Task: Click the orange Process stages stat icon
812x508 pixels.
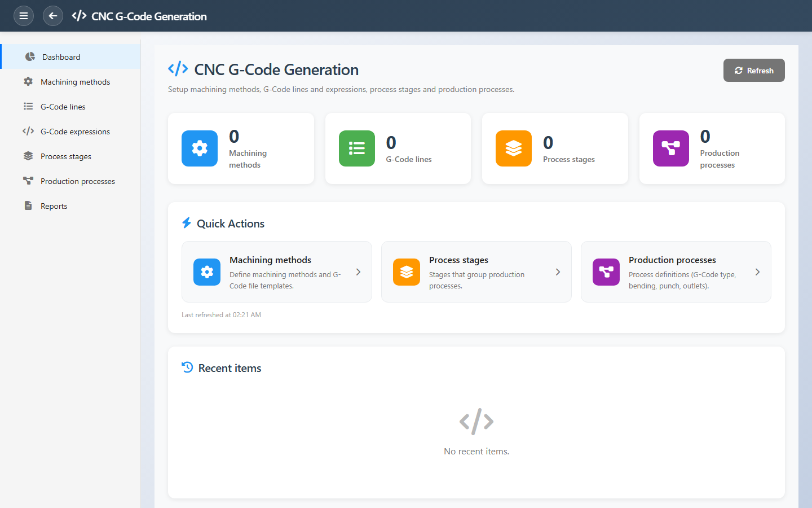Action: (513, 148)
